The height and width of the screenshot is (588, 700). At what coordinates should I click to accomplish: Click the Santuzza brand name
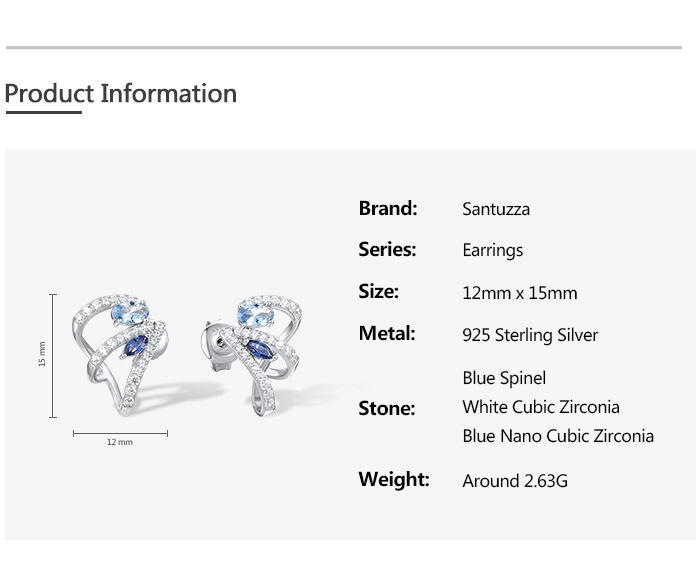coord(496,209)
